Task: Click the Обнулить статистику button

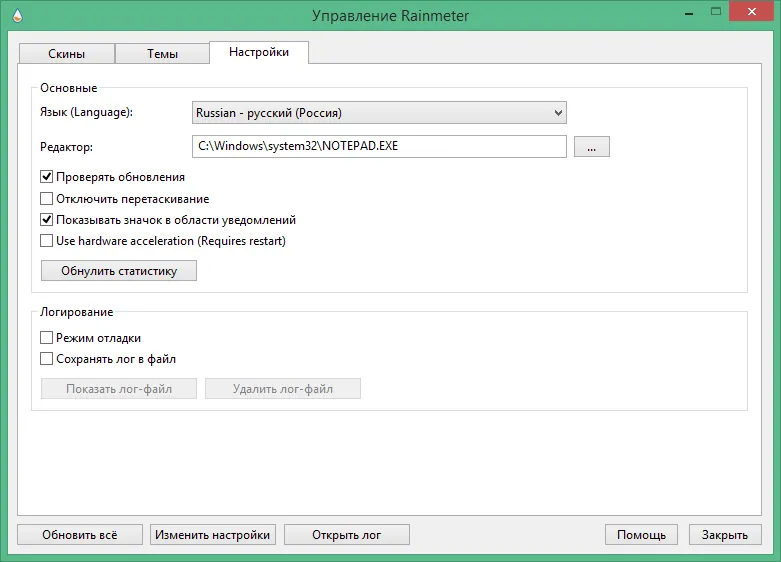Action: (x=119, y=271)
